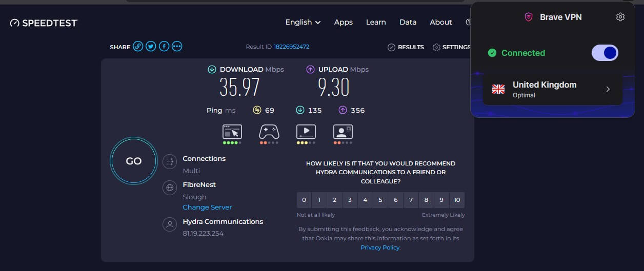Rate recommendation 6
644x271 pixels.
[395, 200]
